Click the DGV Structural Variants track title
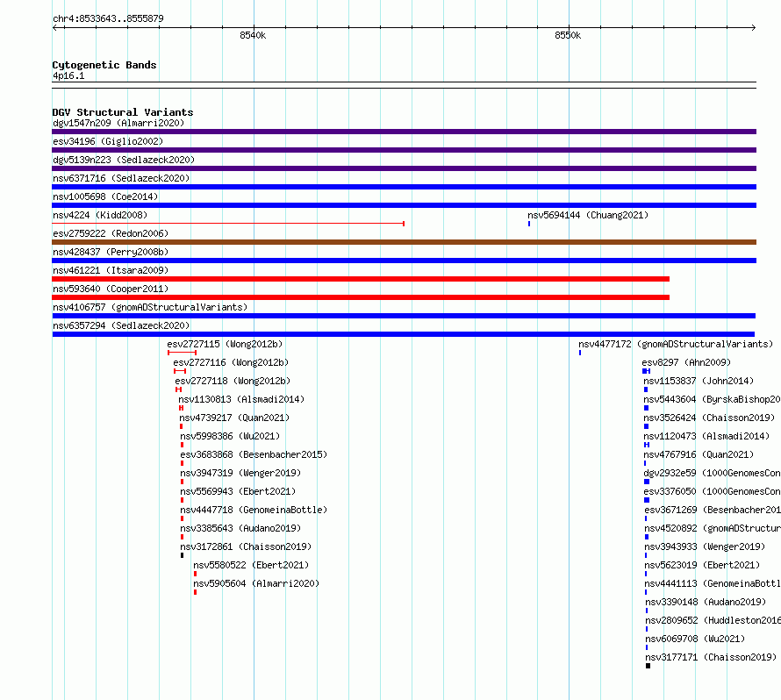This screenshot has height=700, width=781. pos(123,112)
